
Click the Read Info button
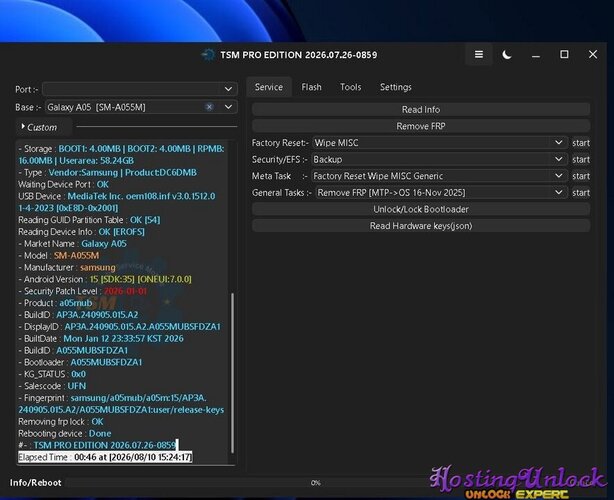coord(421,110)
